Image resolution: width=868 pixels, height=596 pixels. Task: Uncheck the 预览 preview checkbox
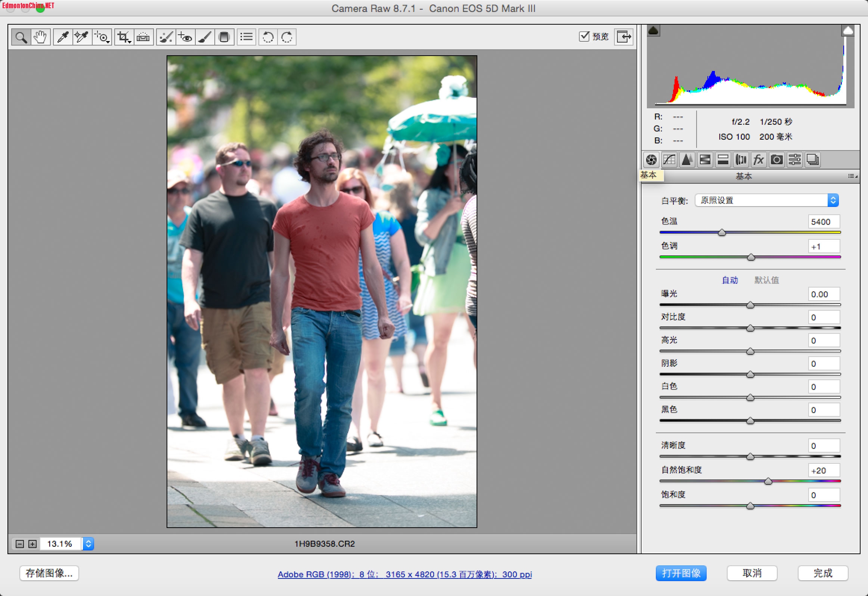pyautogui.click(x=584, y=36)
